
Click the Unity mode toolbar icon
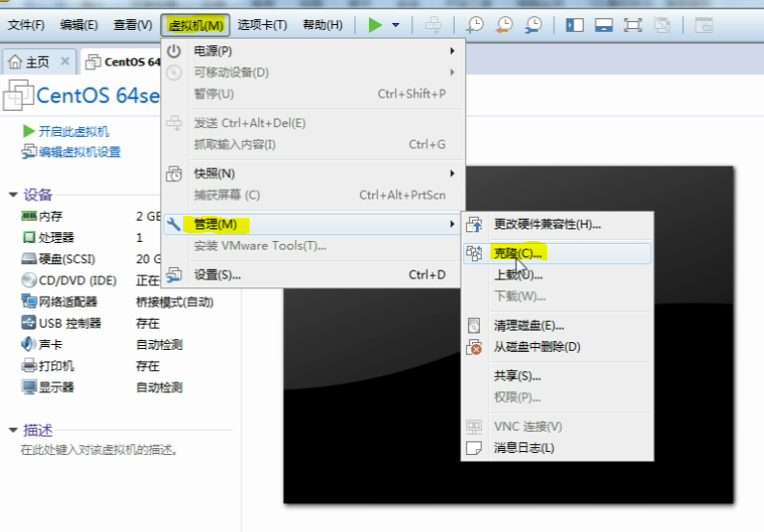(662, 25)
